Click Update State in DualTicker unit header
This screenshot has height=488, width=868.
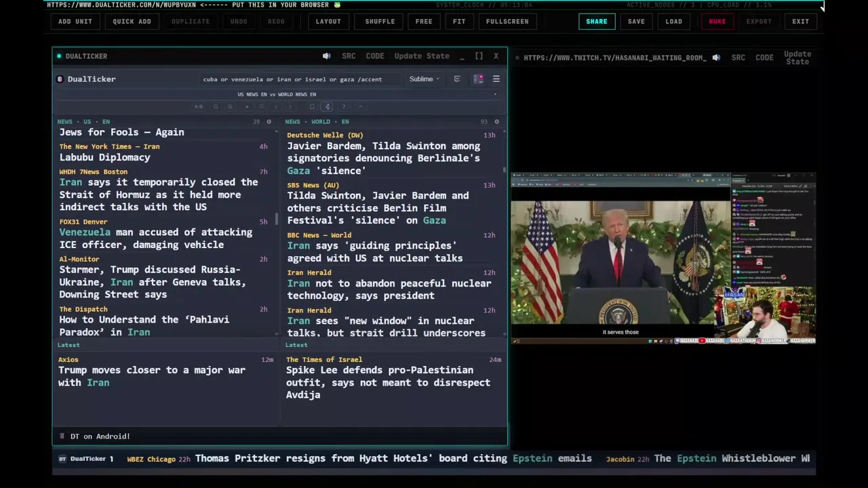tap(422, 56)
